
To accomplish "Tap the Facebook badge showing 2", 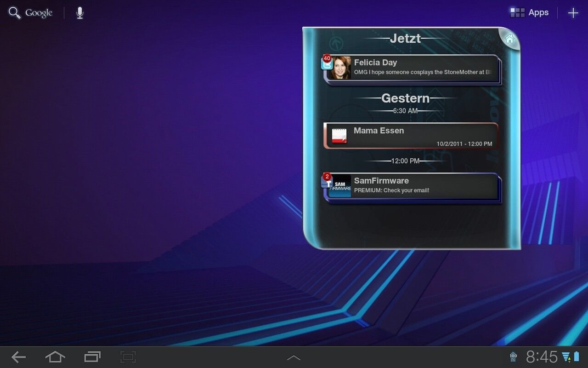I will pyautogui.click(x=327, y=180).
